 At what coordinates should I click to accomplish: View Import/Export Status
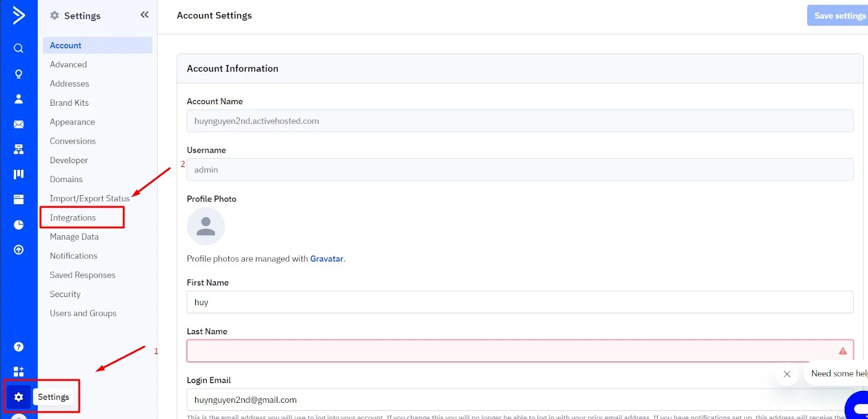(x=90, y=198)
